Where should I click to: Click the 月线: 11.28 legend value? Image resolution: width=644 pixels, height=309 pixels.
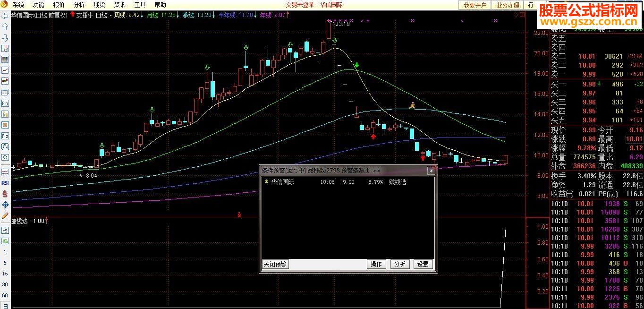[163, 15]
